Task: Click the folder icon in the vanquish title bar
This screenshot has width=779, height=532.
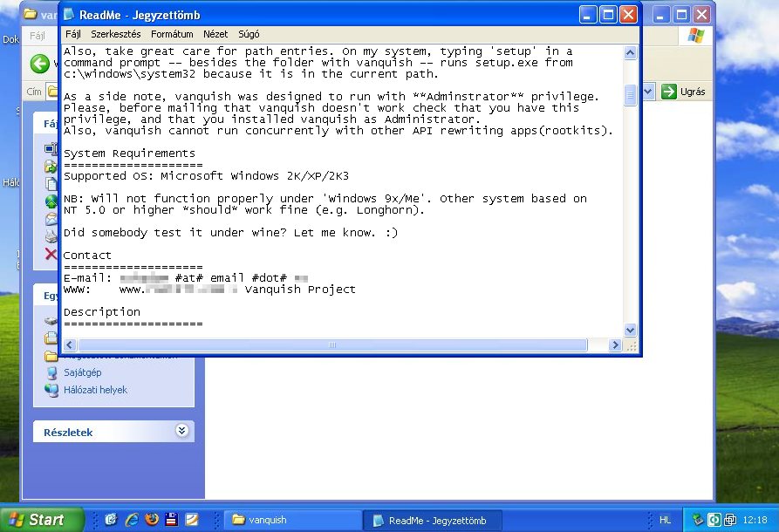Action: [31, 14]
